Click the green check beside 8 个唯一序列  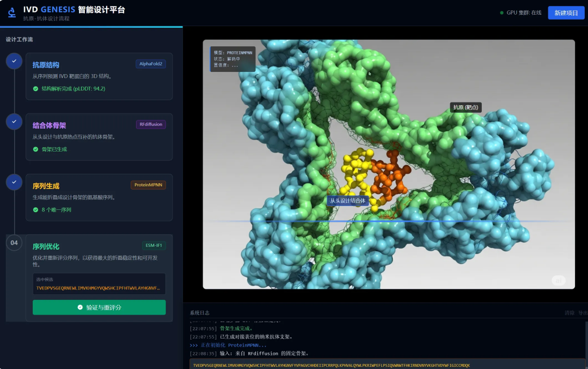pyautogui.click(x=36, y=209)
